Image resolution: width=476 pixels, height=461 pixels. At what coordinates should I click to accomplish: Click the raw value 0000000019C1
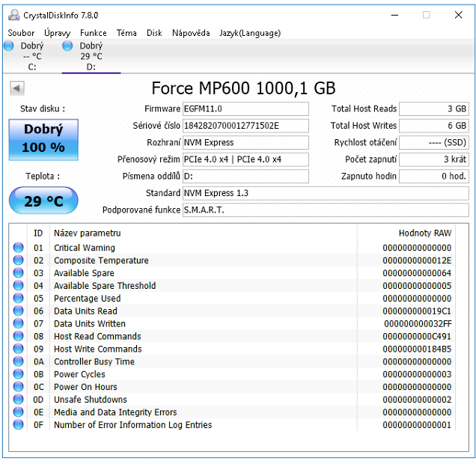(x=417, y=311)
